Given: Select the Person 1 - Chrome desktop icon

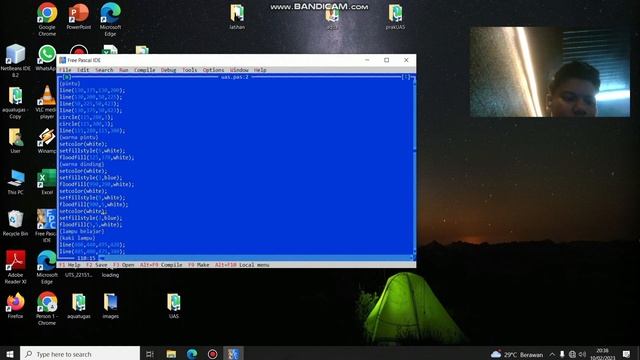Looking at the screenshot, I should pos(47,308).
